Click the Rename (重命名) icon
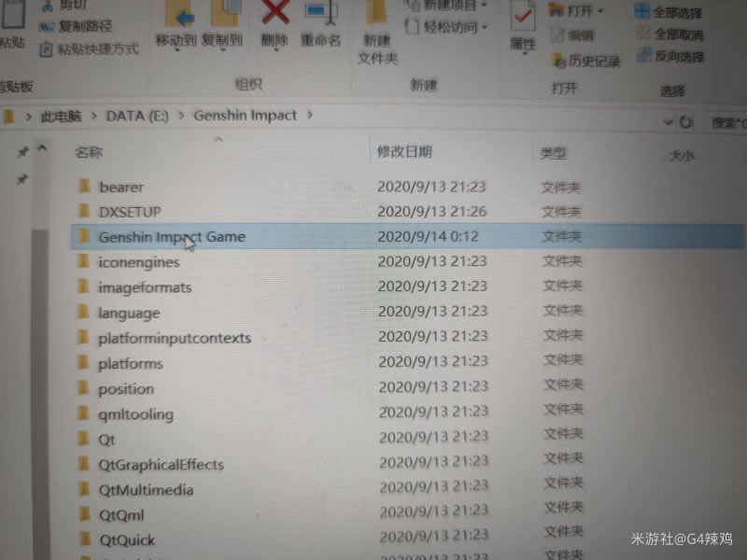The width and height of the screenshot is (747, 560). click(x=320, y=13)
